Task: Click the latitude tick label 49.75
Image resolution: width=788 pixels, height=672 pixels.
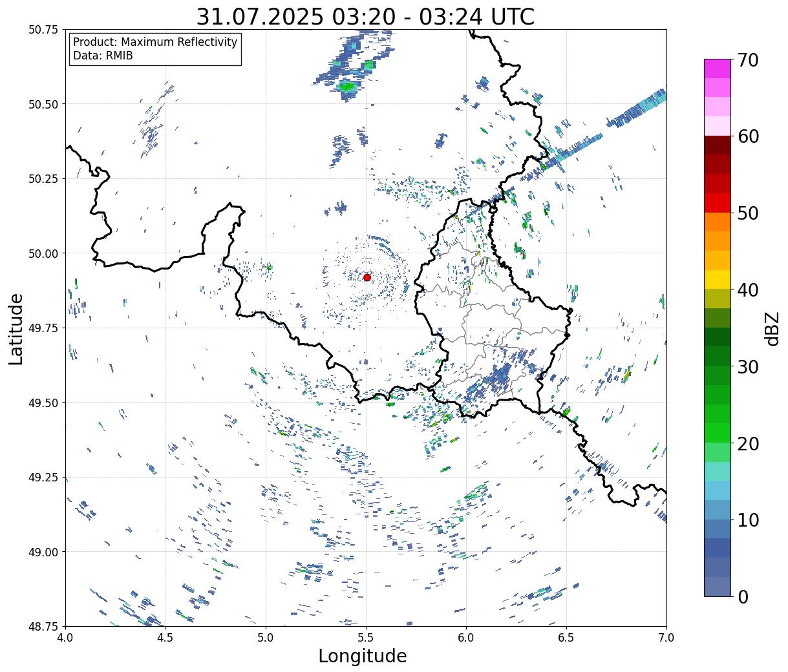Action: click(43, 328)
